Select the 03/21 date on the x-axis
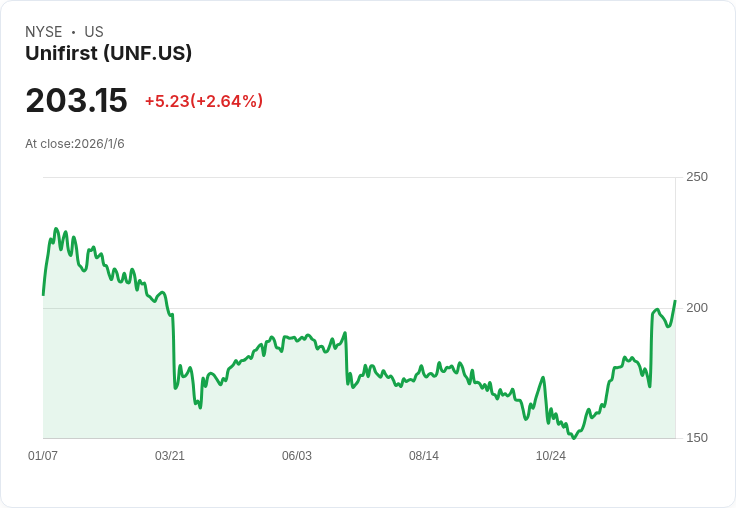This screenshot has width=736, height=508. [x=170, y=456]
